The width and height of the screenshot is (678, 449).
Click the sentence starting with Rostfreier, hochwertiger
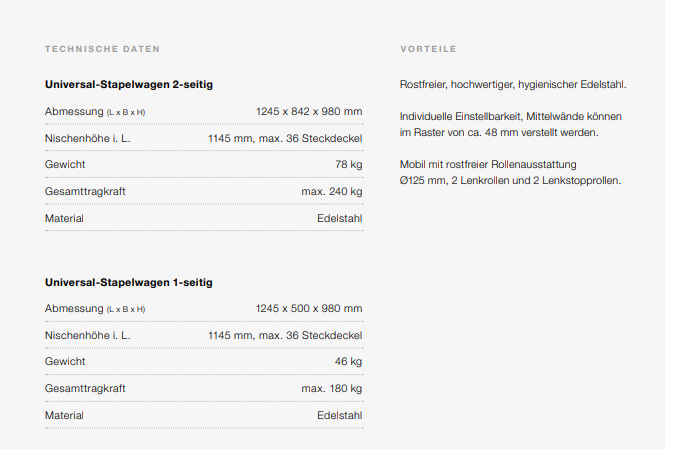click(x=512, y=85)
